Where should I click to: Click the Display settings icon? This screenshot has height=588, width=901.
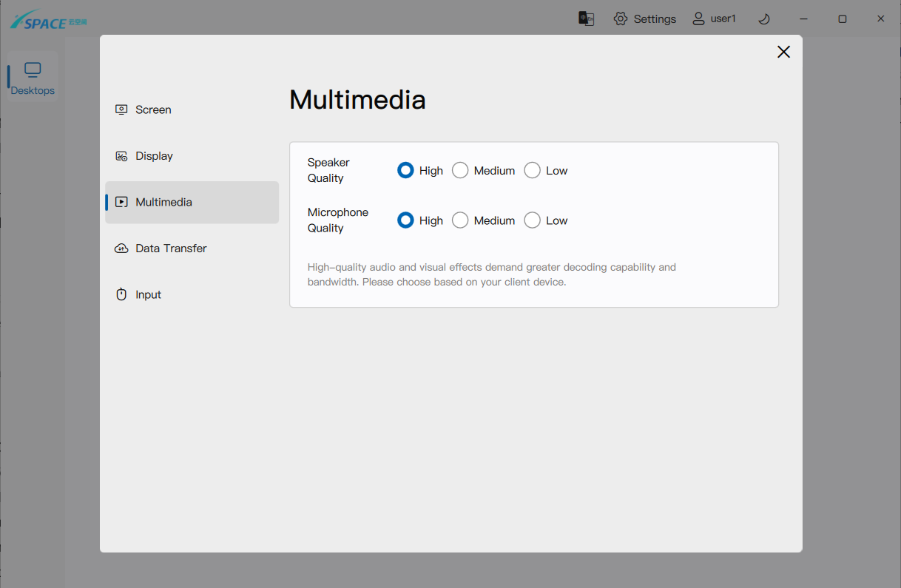pos(121,156)
